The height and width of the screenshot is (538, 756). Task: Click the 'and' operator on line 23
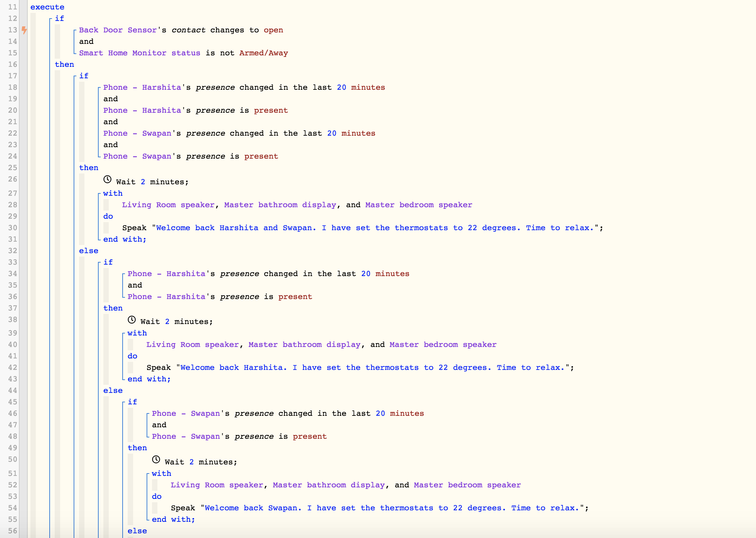tap(111, 145)
